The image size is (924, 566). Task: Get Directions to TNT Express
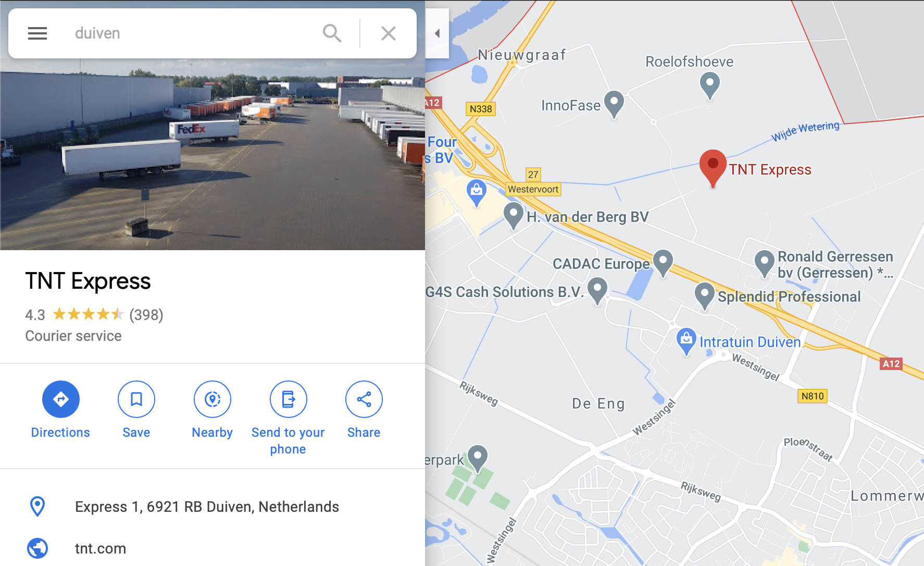tap(61, 410)
